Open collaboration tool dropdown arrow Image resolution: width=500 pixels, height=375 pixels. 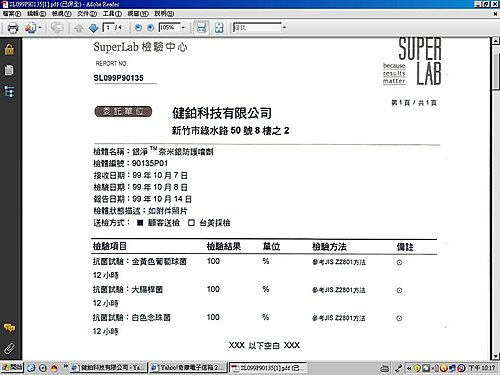click(x=40, y=28)
